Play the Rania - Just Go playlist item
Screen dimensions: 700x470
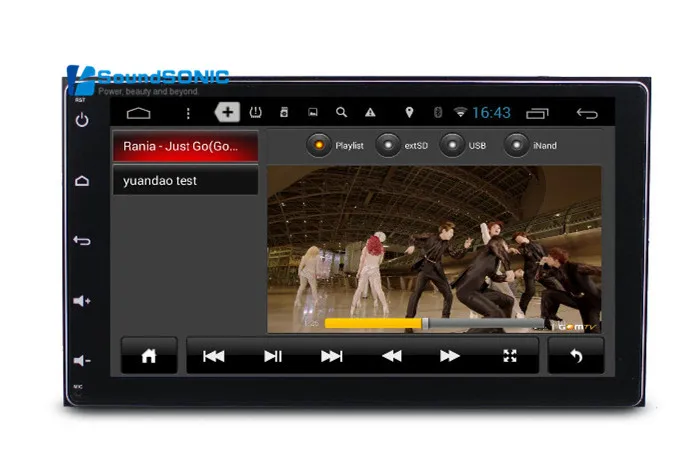click(x=185, y=146)
